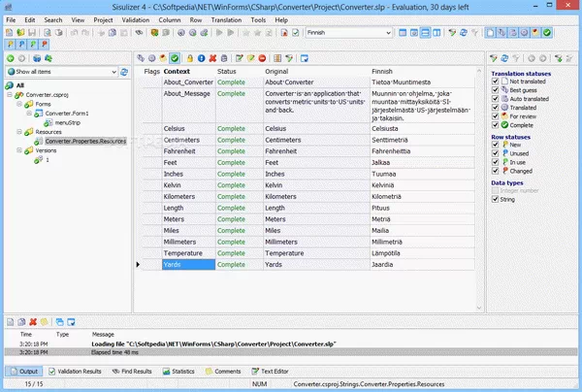Screen dimensions: 582x392
Task: Click the red no-entry icon in grid toolbar
Action: pyautogui.click(x=263, y=57)
